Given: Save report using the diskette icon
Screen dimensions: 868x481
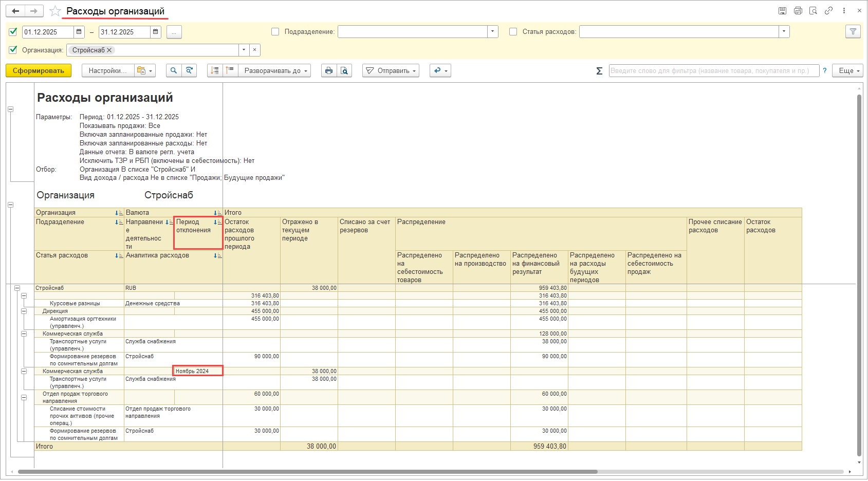Looking at the screenshot, I should click(782, 11).
